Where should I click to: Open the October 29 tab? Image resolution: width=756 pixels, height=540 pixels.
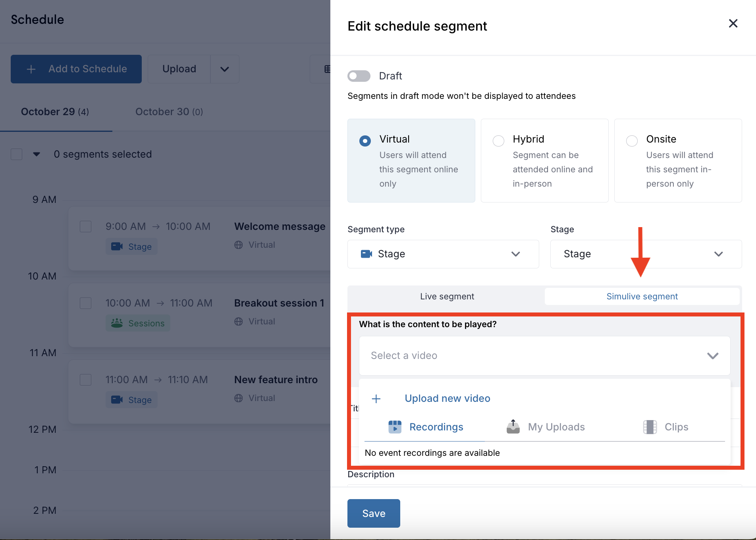(x=55, y=112)
